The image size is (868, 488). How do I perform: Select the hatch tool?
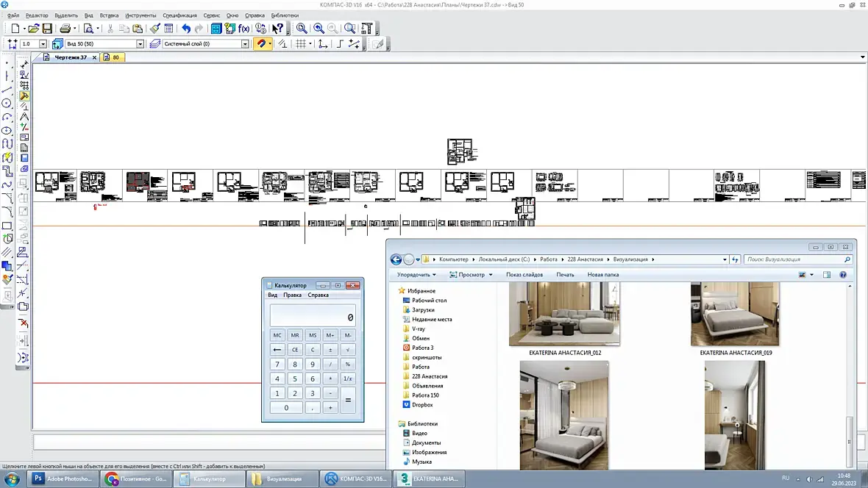click(x=7, y=252)
